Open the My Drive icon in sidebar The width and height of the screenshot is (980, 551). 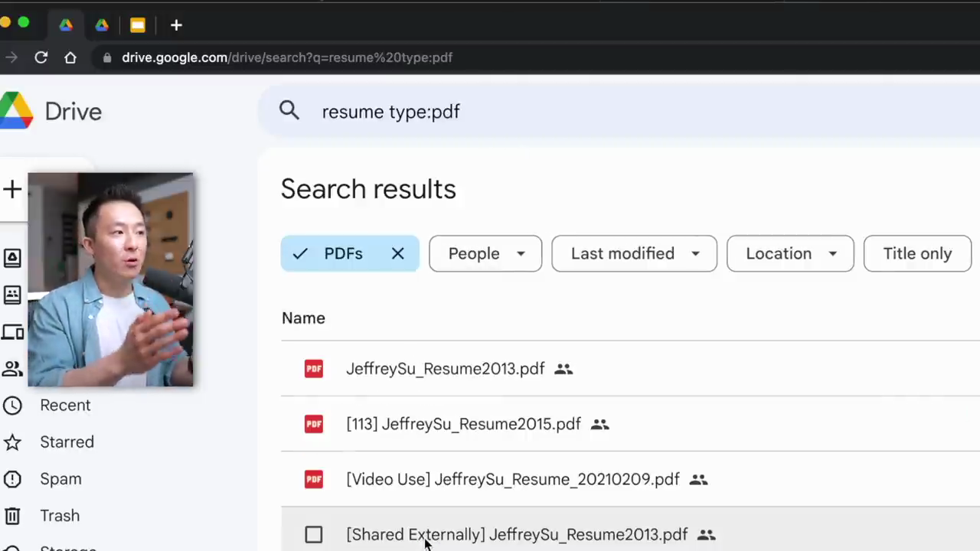pos(12,258)
